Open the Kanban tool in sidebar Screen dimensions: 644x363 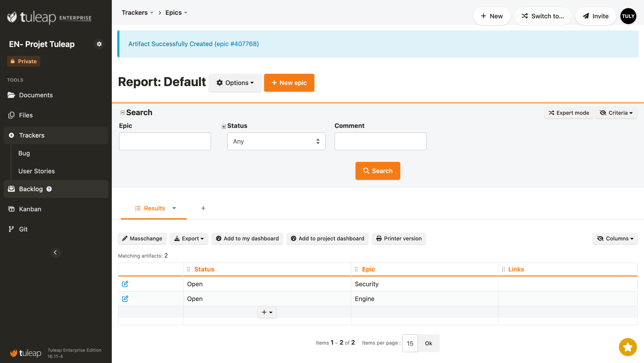[30, 209]
